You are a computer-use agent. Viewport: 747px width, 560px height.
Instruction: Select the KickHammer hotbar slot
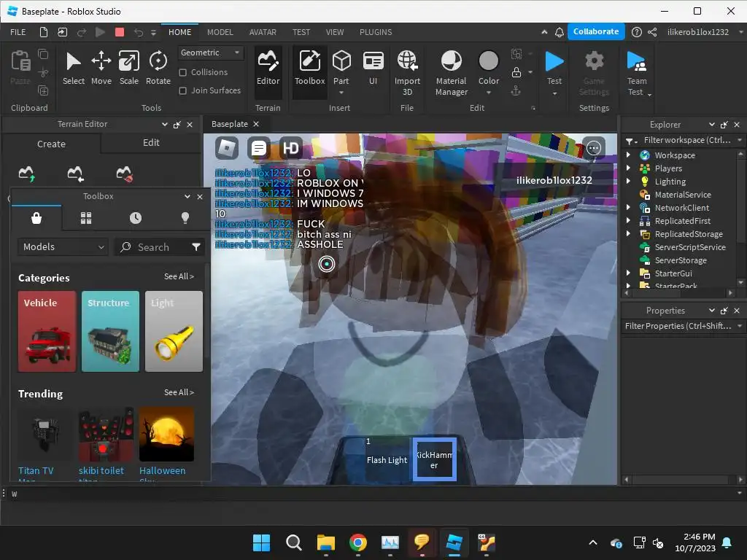[x=434, y=459]
